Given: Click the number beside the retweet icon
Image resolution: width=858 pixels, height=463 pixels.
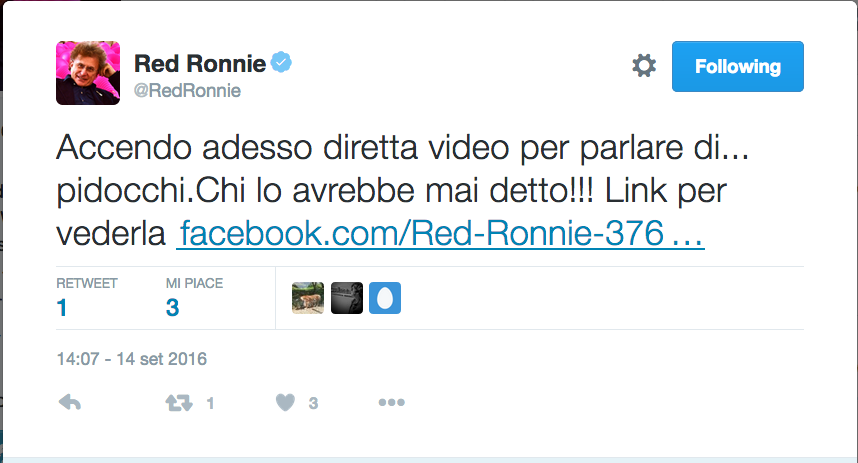Looking at the screenshot, I should (x=210, y=403).
